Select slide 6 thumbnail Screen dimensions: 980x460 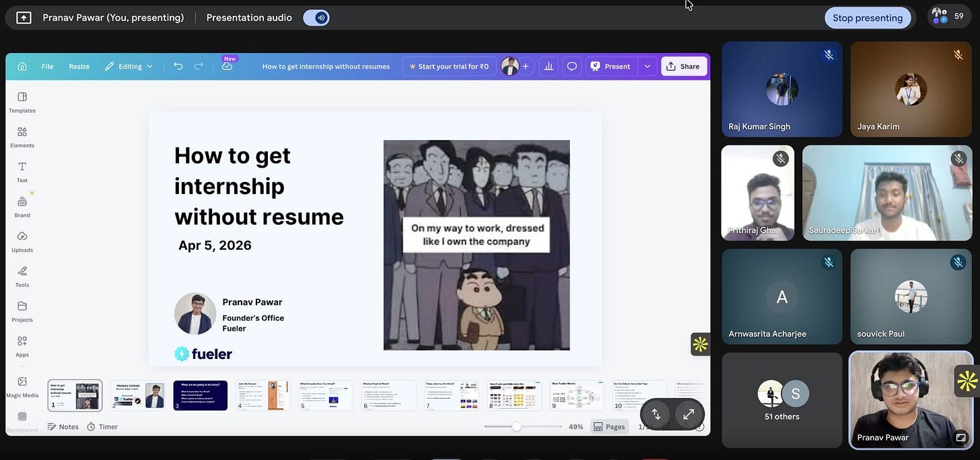[x=389, y=395]
